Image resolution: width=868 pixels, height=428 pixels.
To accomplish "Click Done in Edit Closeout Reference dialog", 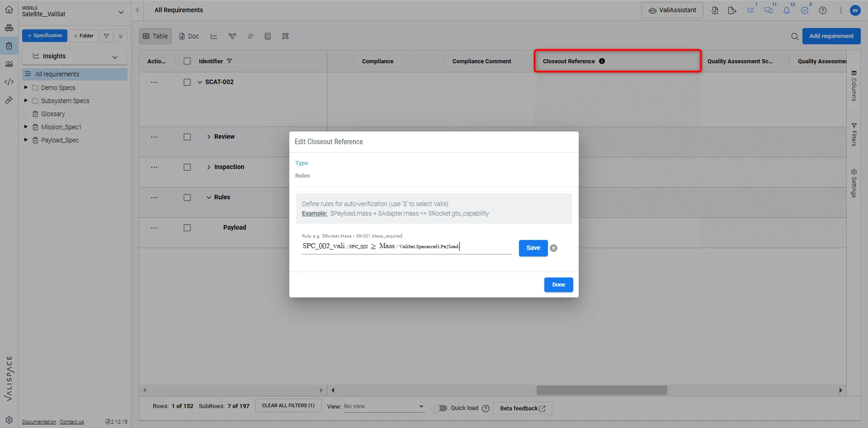I will coord(559,285).
